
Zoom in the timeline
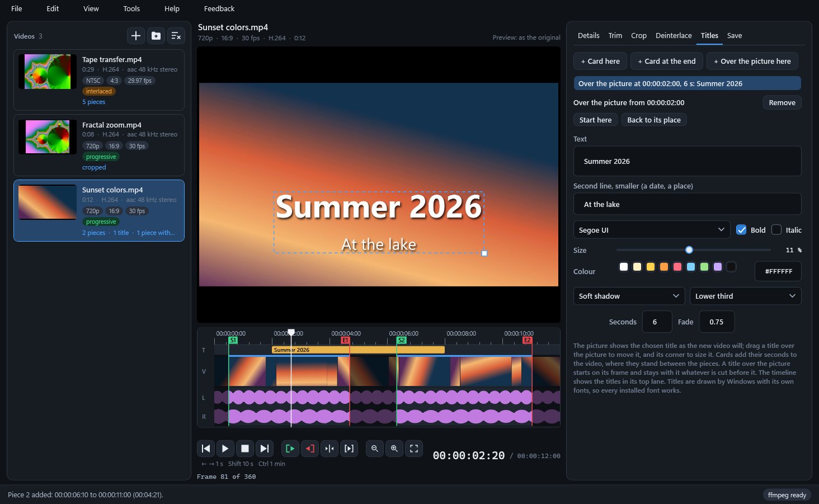(394, 449)
